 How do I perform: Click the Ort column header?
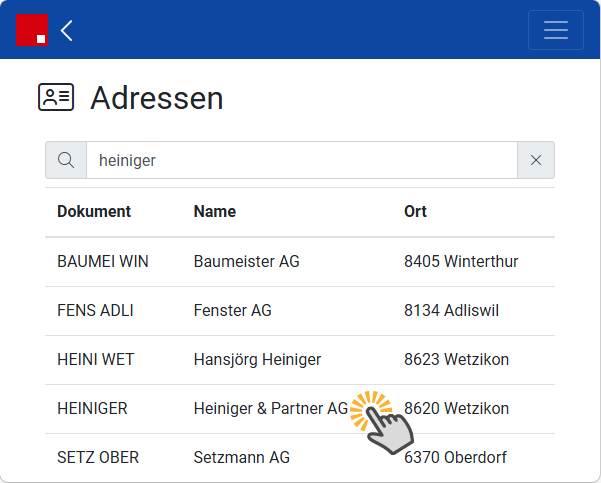[x=415, y=212]
